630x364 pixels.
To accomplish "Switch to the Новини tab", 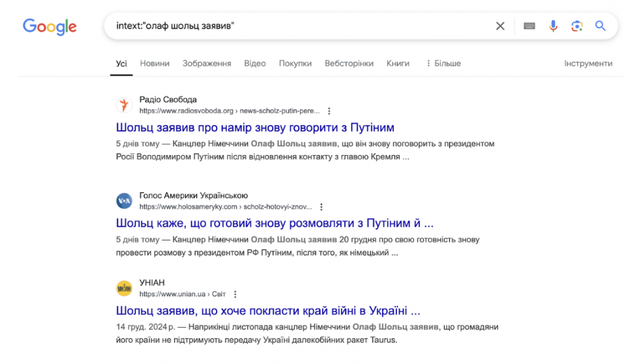I will [x=154, y=63].
